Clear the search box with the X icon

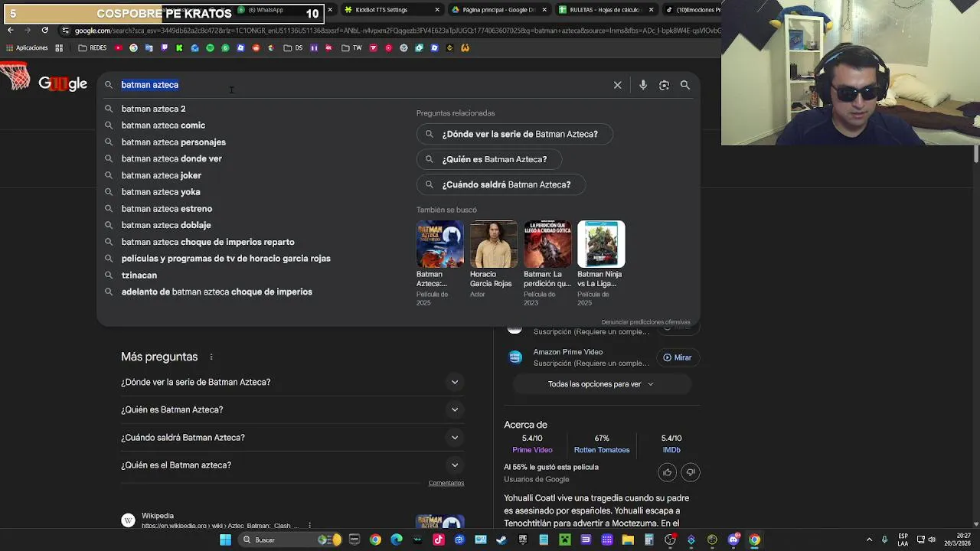tap(617, 85)
